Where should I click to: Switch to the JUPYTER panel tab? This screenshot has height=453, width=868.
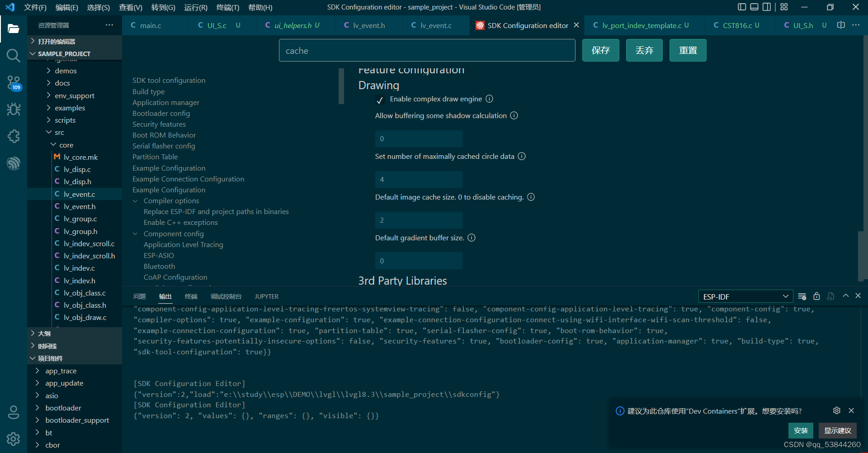click(x=267, y=296)
